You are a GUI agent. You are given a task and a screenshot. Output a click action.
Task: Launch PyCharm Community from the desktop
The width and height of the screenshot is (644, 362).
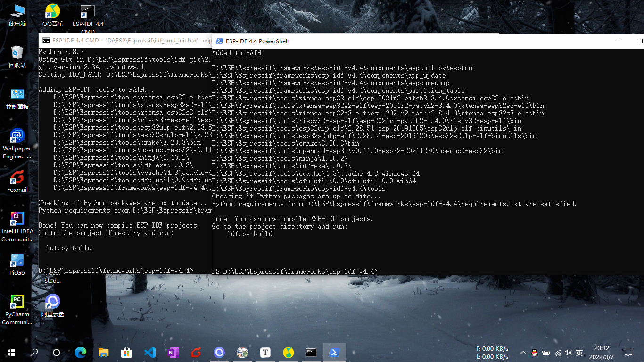click(x=17, y=310)
